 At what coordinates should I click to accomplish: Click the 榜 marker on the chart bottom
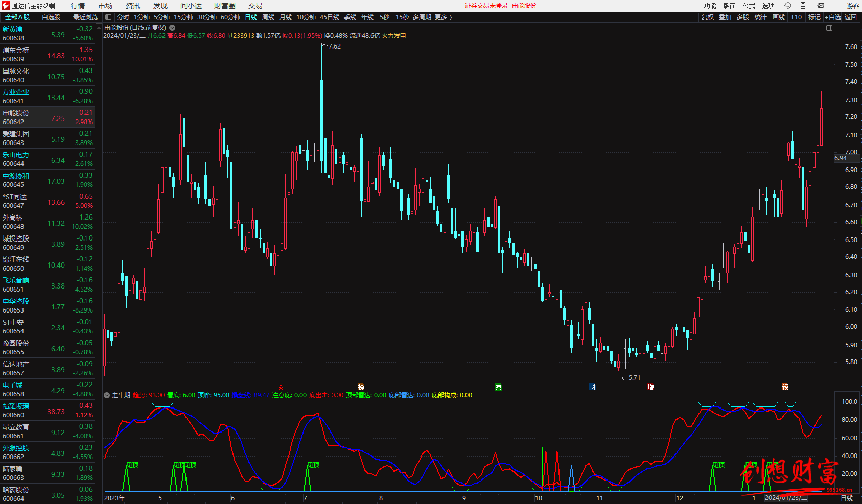pos(361,387)
